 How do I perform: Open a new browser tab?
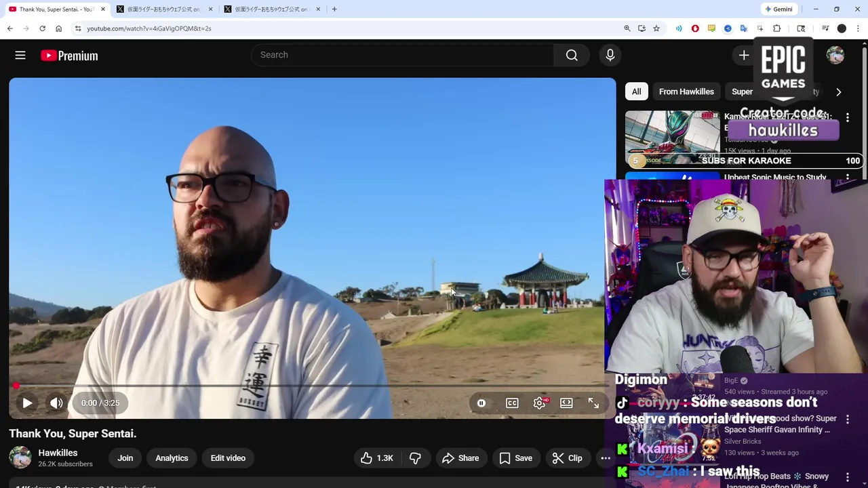click(334, 9)
